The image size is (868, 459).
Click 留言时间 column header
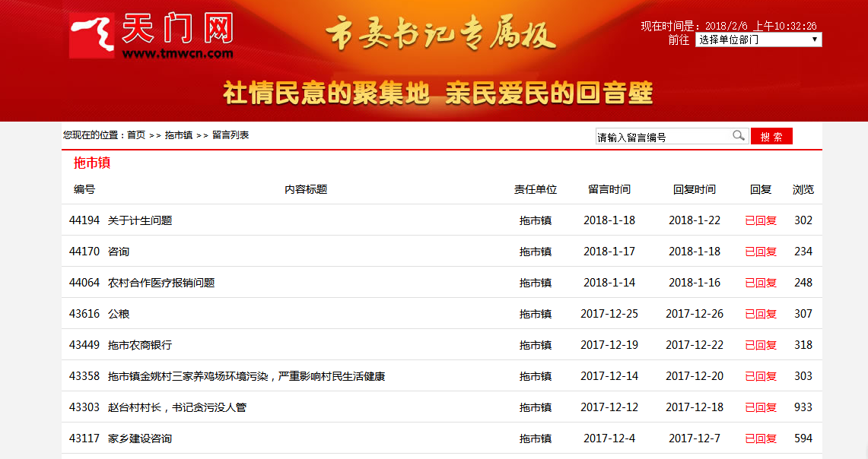point(609,190)
